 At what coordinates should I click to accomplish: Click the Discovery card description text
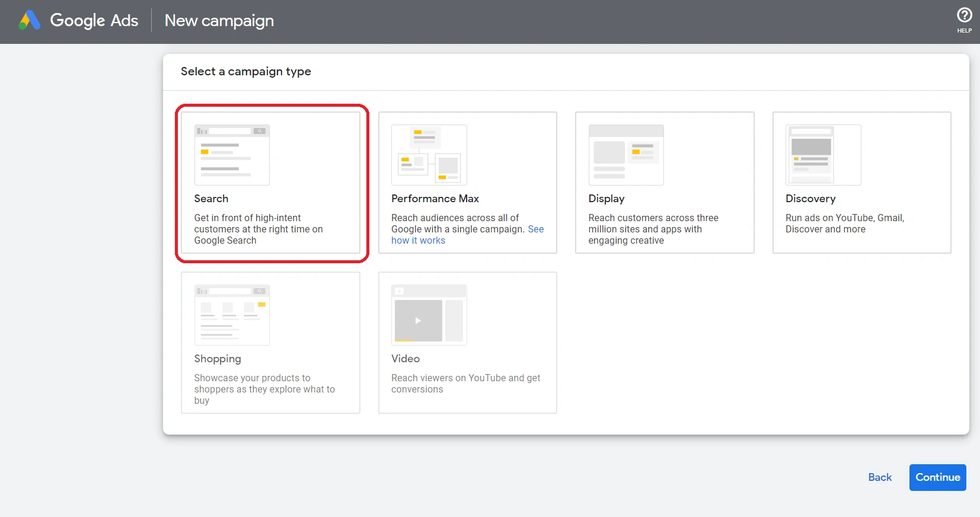[844, 224]
